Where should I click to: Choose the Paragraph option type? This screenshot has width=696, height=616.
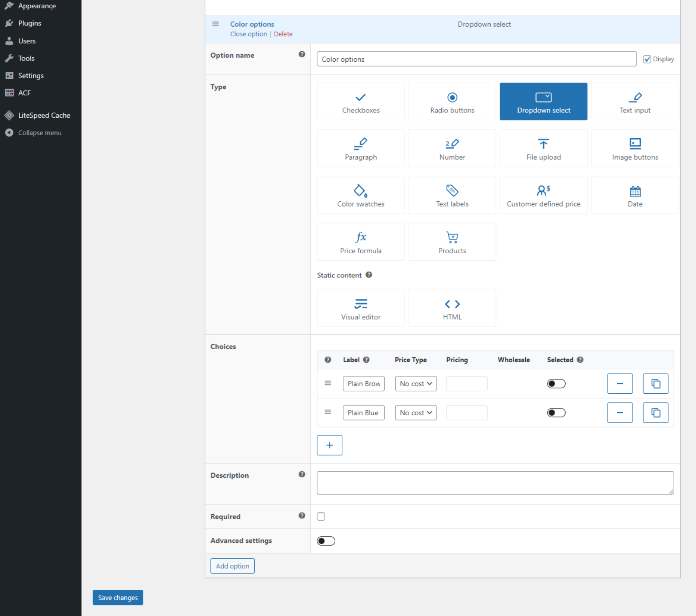coord(361,148)
